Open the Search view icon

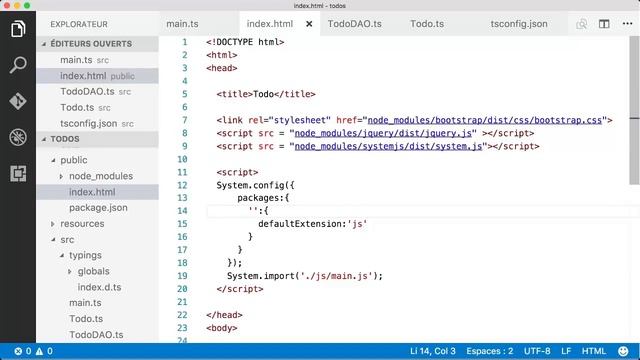pos(18,65)
